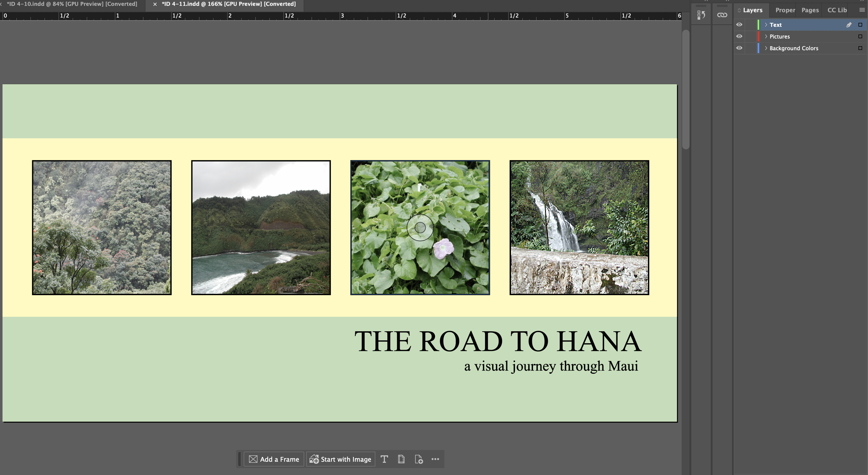This screenshot has height=475, width=868.
Task: Click the page icon in the contextual taskbar
Action: (x=401, y=459)
